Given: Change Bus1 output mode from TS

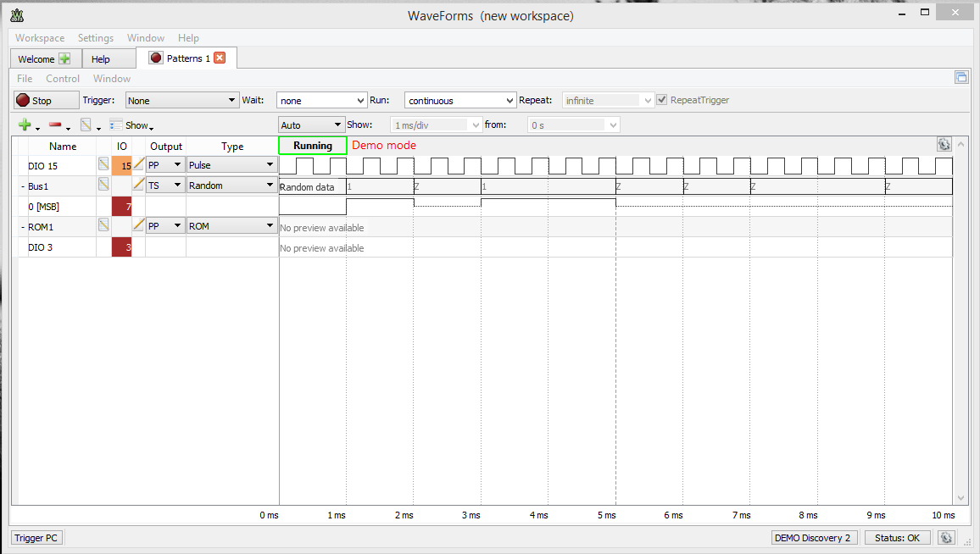Looking at the screenshot, I should [x=165, y=186].
